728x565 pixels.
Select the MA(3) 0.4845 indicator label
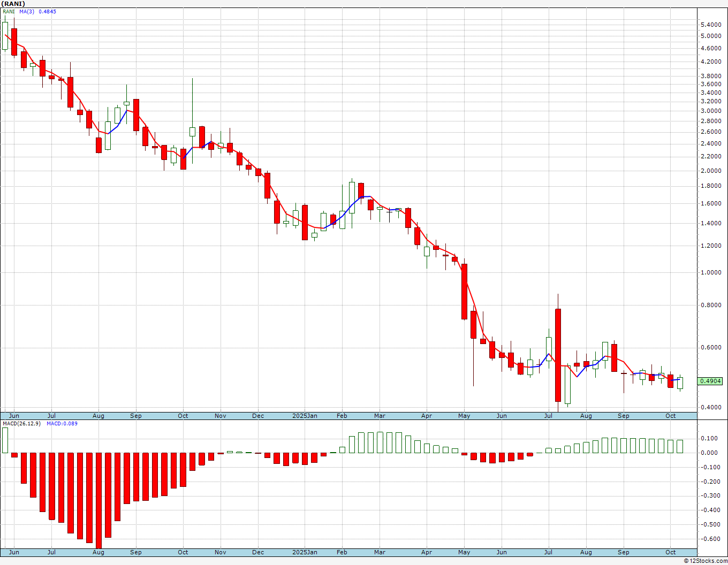click(37, 11)
